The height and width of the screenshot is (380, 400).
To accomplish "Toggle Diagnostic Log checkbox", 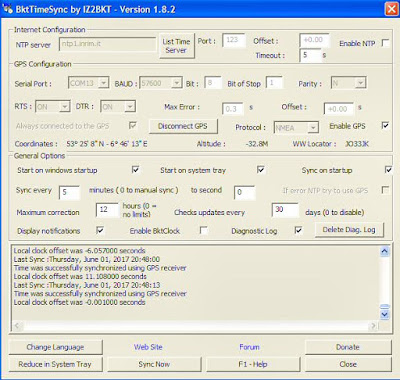I will [x=299, y=230].
